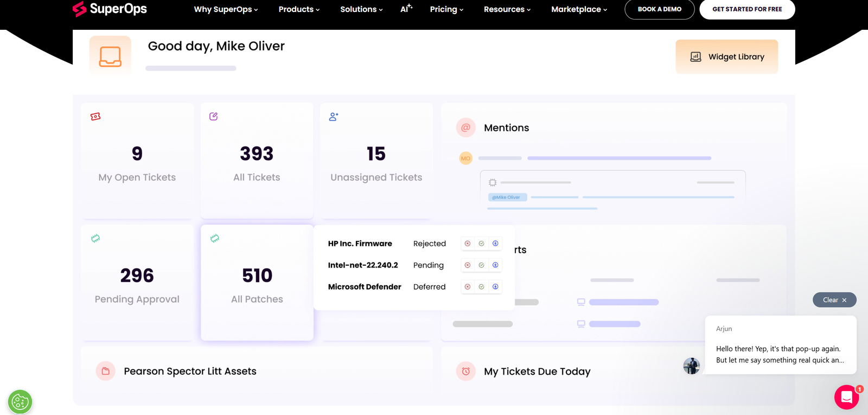Viewport: 868px width, 415px height.
Task: Click the add-user icon above Unassigned Tickets
Action: click(x=334, y=117)
